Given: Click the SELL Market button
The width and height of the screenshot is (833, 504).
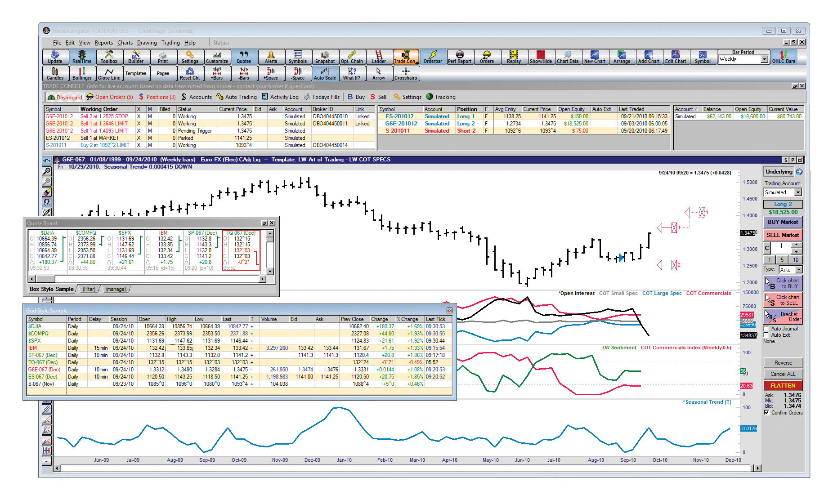Looking at the screenshot, I should pos(783,235).
